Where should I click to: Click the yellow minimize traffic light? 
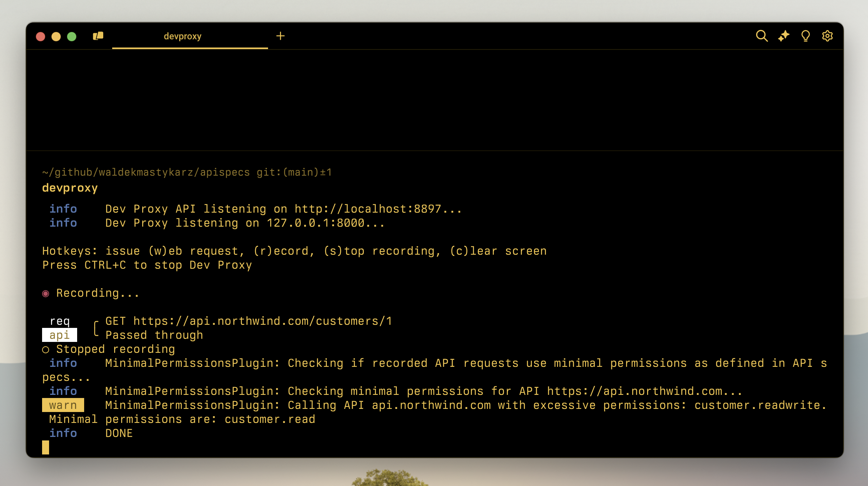56,36
